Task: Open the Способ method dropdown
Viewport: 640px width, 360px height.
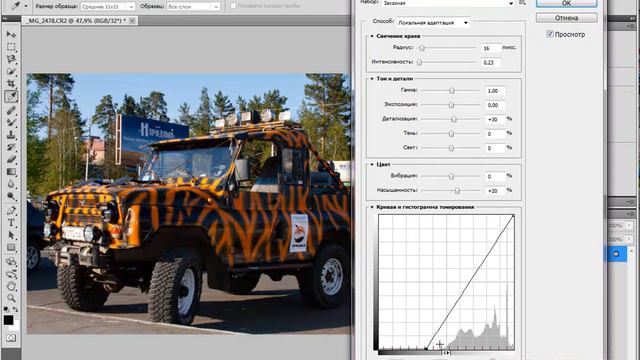Action: [x=433, y=22]
